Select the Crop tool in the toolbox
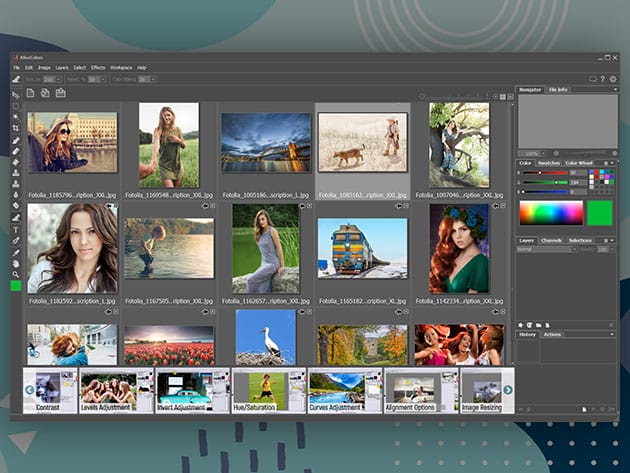Image resolution: width=630 pixels, height=473 pixels. pyautogui.click(x=16, y=128)
